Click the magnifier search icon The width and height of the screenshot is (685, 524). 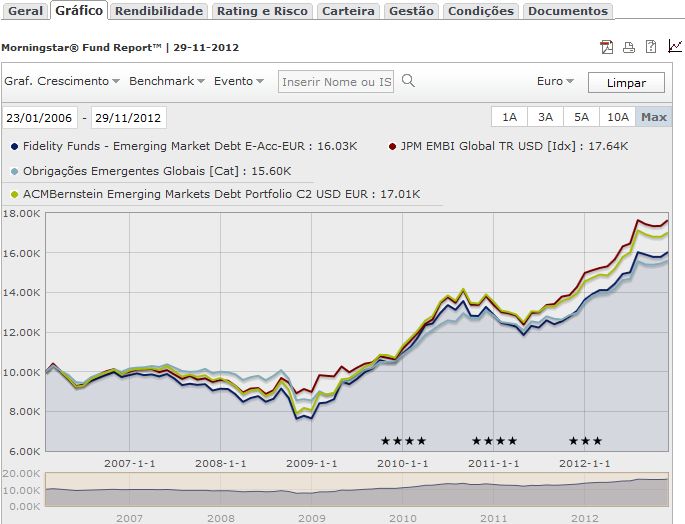click(x=408, y=81)
